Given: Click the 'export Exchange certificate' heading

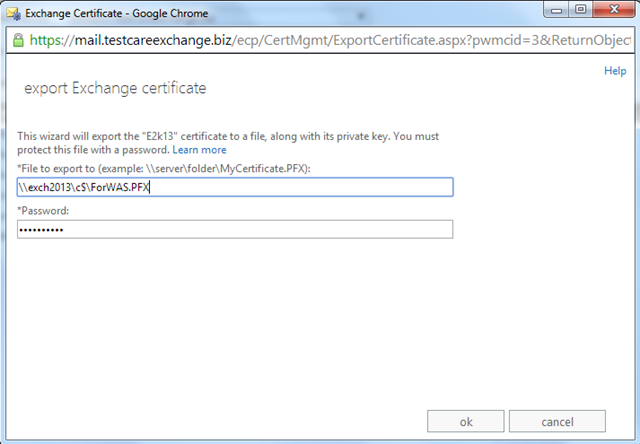Looking at the screenshot, I should click(115, 88).
